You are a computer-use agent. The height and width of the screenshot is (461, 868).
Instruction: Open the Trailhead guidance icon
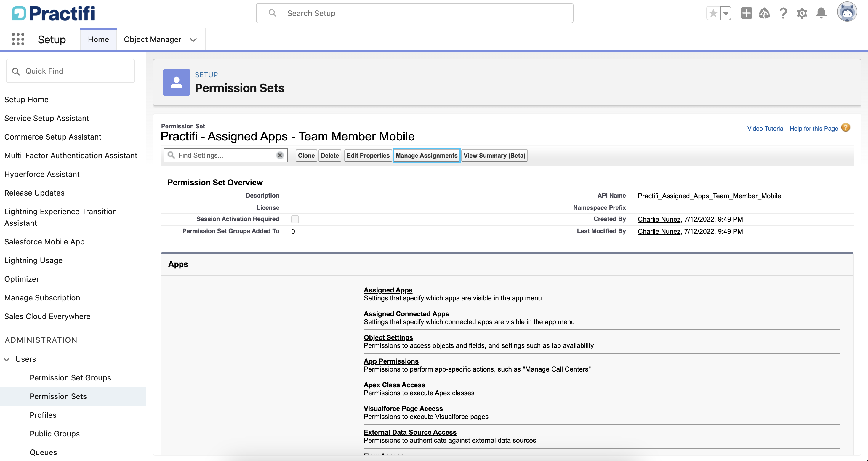764,13
